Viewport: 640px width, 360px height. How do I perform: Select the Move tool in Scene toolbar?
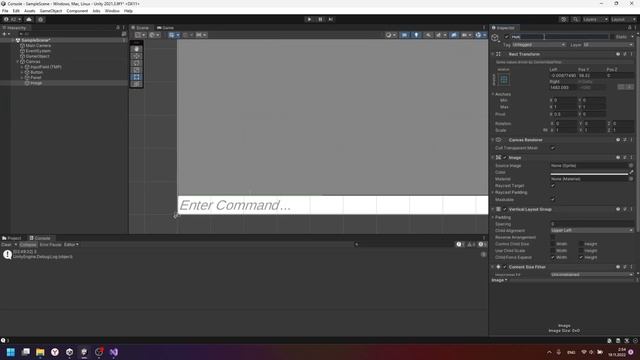[136, 56]
